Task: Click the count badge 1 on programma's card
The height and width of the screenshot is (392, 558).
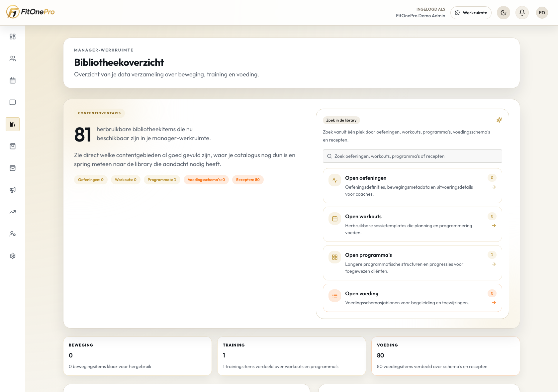Action: coord(492,255)
